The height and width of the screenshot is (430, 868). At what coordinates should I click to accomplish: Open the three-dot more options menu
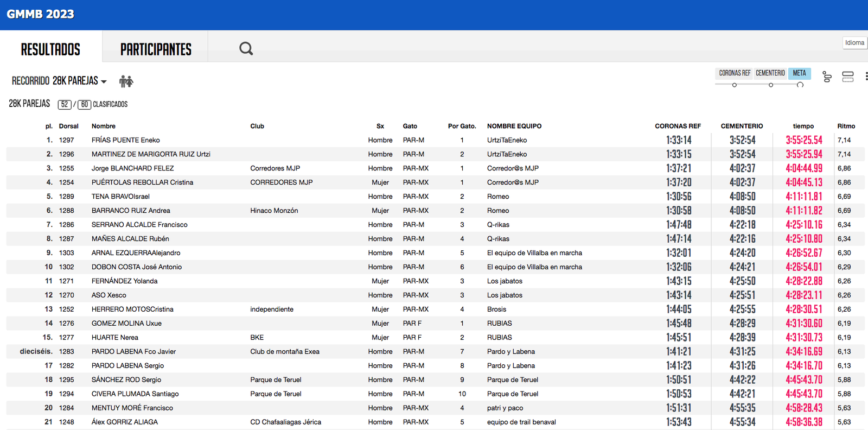tap(866, 77)
